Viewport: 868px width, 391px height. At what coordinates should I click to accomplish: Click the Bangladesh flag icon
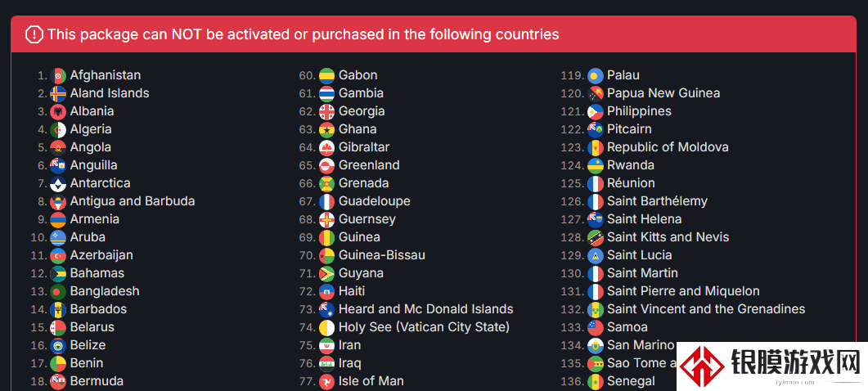click(x=58, y=291)
